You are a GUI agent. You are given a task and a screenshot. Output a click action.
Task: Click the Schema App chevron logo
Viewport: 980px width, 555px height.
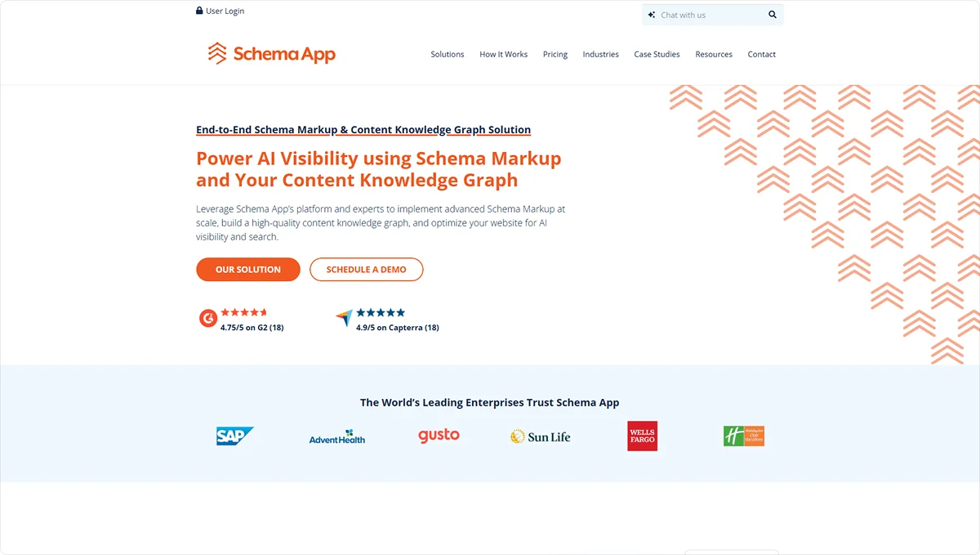point(216,52)
